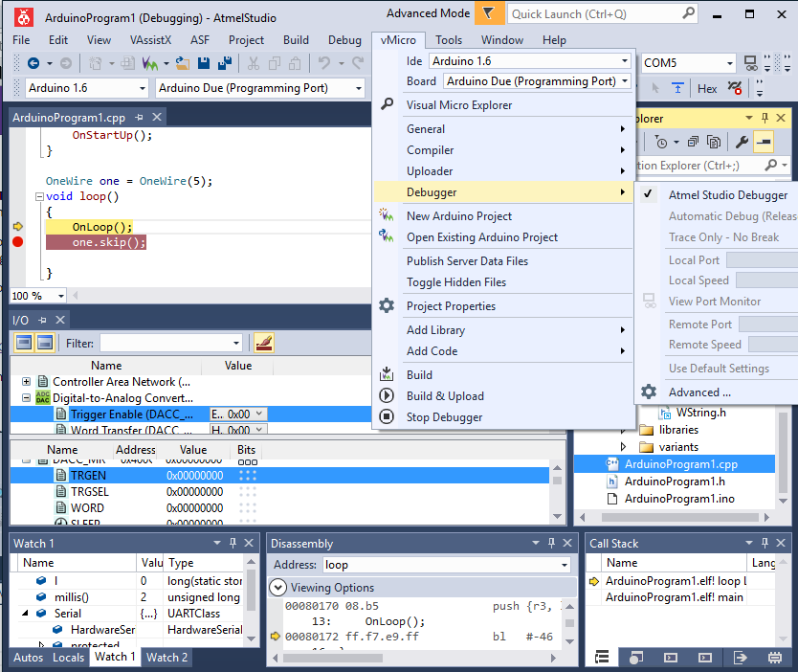Screen dimensions: 798x672
Task: Click the wrench Properties icon in explorer
Action: [742, 142]
